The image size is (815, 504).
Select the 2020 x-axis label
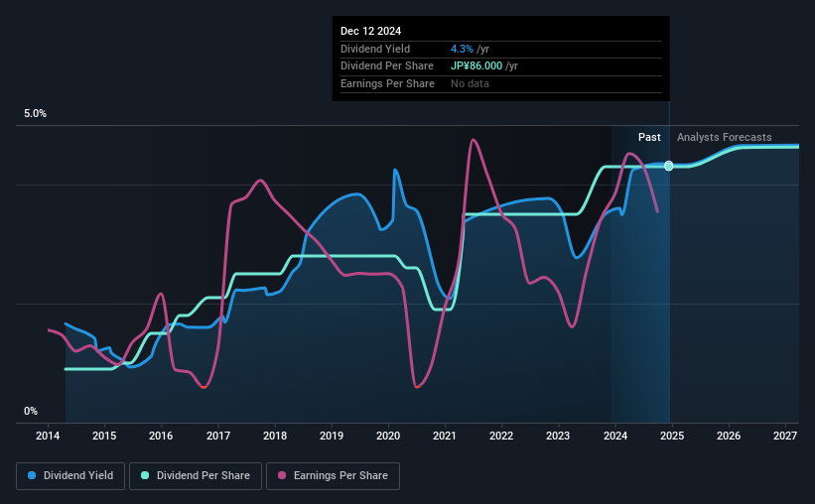coord(388,436)
